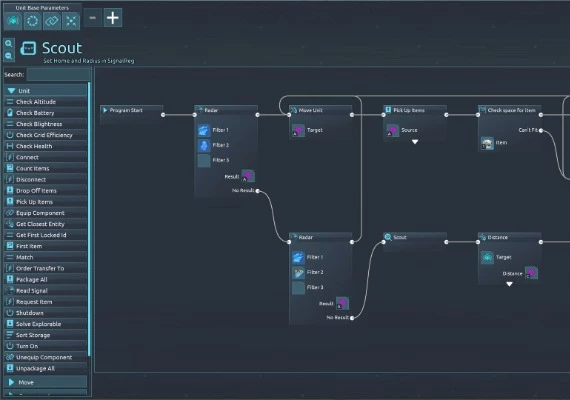Click empty Filter 3 slot in lower Radar node
The width and height of the screenshot is (570, 400).
298,288
